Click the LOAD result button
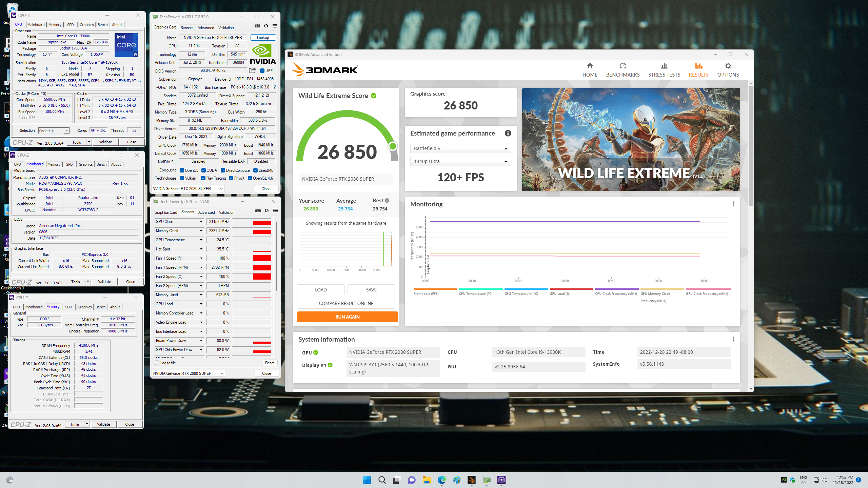The height and width of the screenshot is (488, 868). [321, 290]
